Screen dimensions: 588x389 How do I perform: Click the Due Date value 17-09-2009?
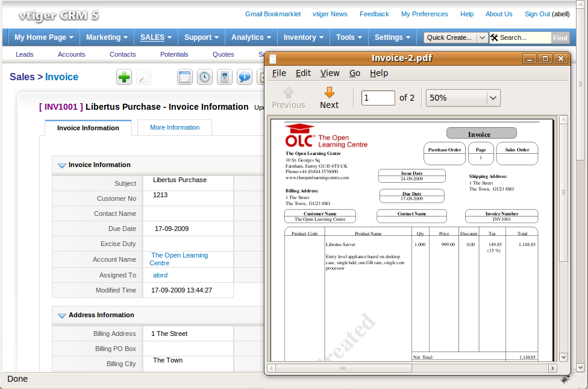(172, 229)
